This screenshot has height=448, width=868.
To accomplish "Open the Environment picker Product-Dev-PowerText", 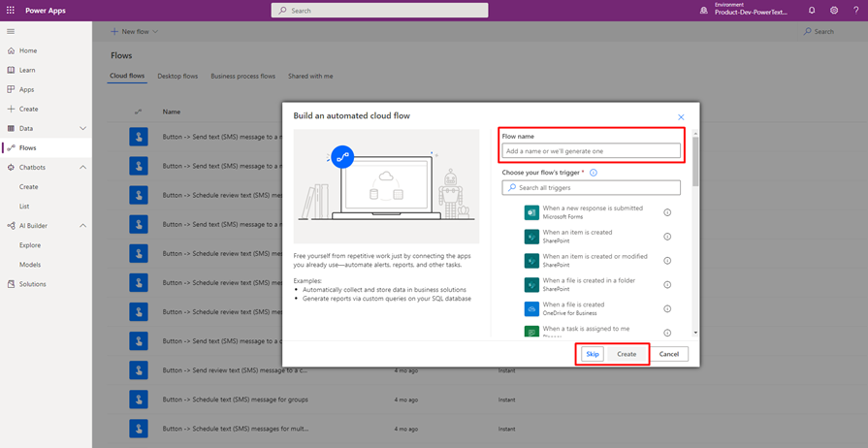I will point(745,11).
